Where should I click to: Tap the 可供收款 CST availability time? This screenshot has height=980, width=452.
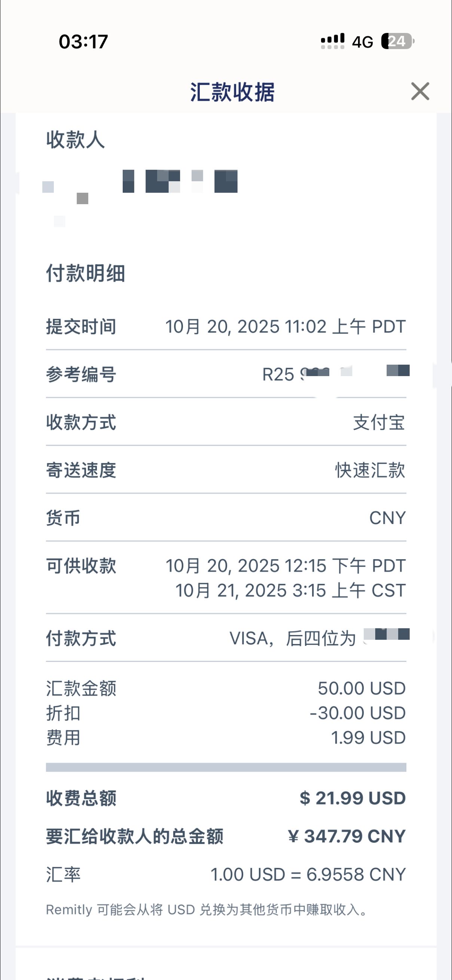click(290, 591)
